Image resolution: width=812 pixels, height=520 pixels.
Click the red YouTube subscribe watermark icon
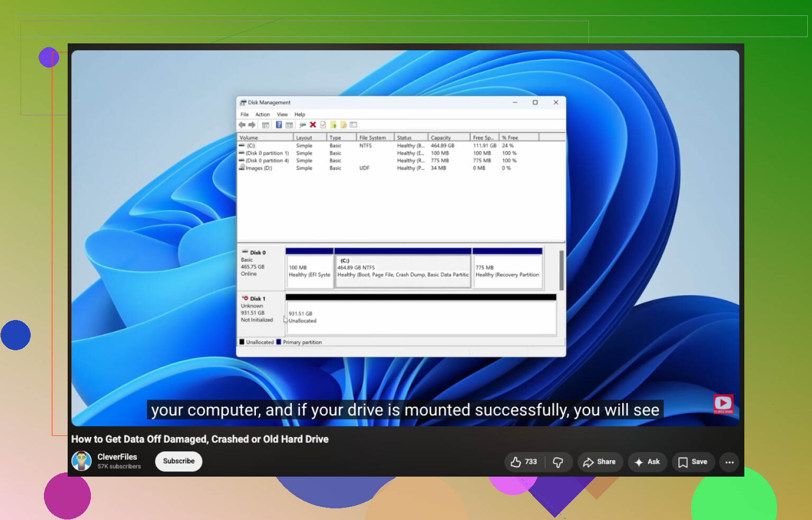(x=723, y=404)
